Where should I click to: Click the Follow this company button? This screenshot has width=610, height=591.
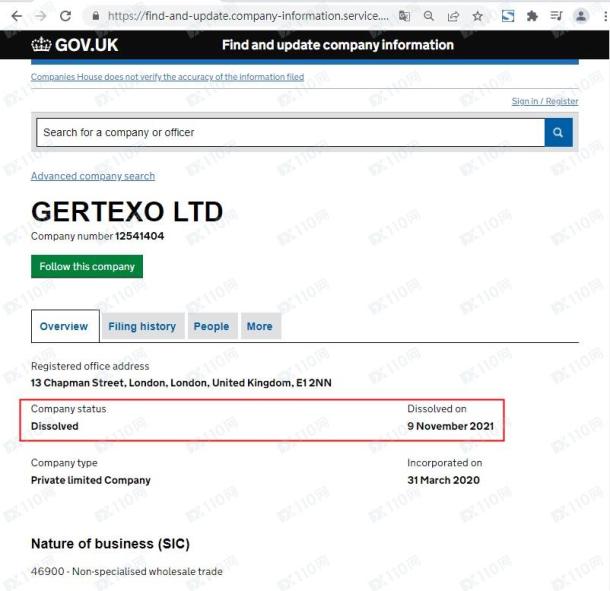(87, 267)
